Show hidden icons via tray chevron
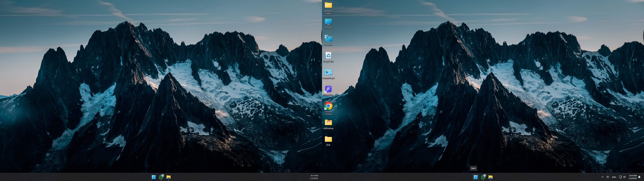 [602, 177]
